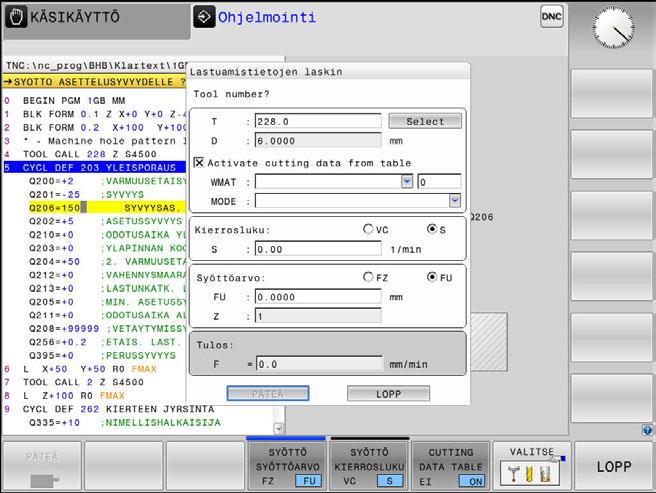Select the FZ feed radio button
Image resolution: width=656 pixels, height=493 pixels.
coord(368,277)
